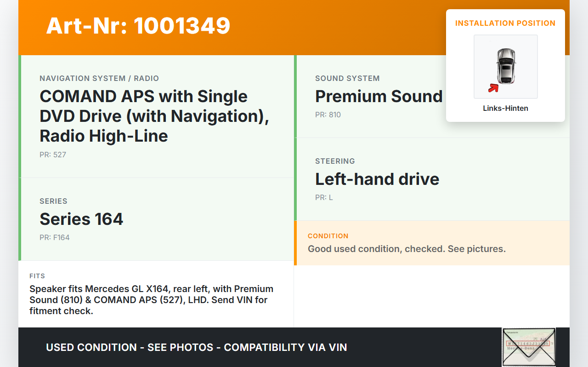The image size is (588, 367).
Task: Click the car installation position image
Action: [x=505, y=67]
